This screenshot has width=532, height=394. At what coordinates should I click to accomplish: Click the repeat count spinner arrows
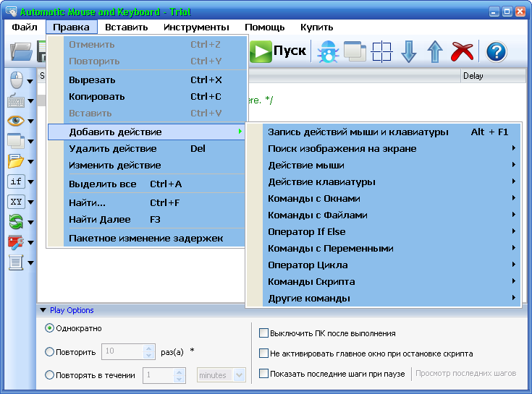148,351
